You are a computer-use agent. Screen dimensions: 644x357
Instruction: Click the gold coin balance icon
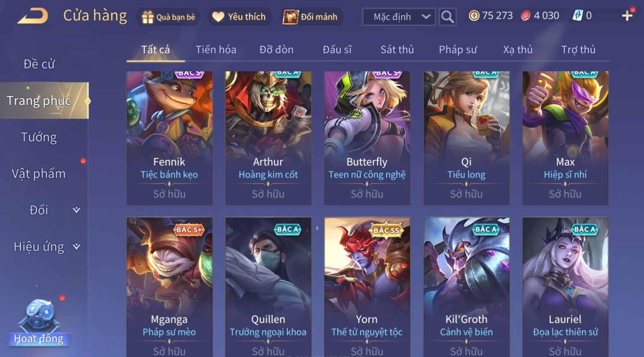click(474, 16)
